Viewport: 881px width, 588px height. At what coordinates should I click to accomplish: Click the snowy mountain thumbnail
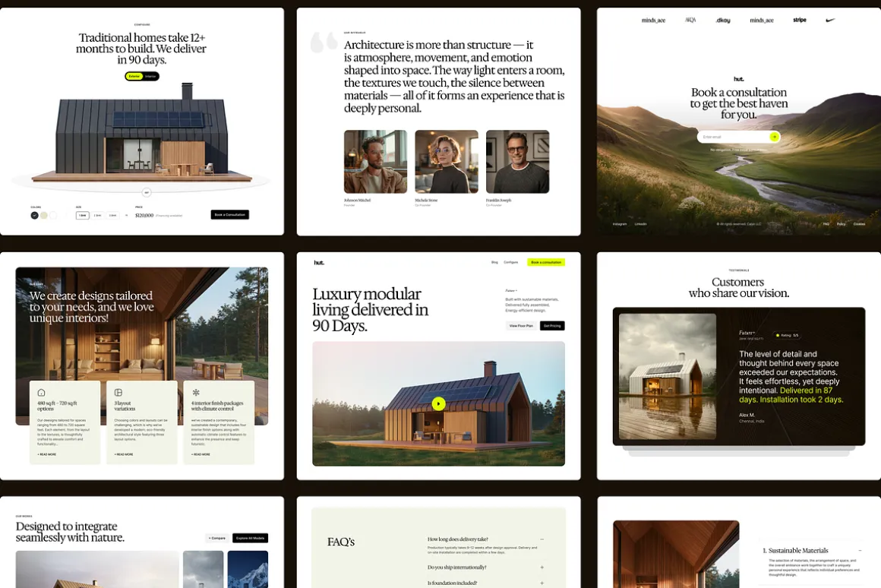248,570
